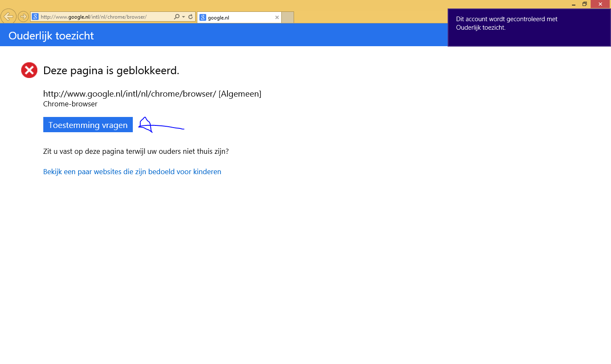
Task: Click the text Deze pagina is geblokkeerd.
Action: point(111,70)
